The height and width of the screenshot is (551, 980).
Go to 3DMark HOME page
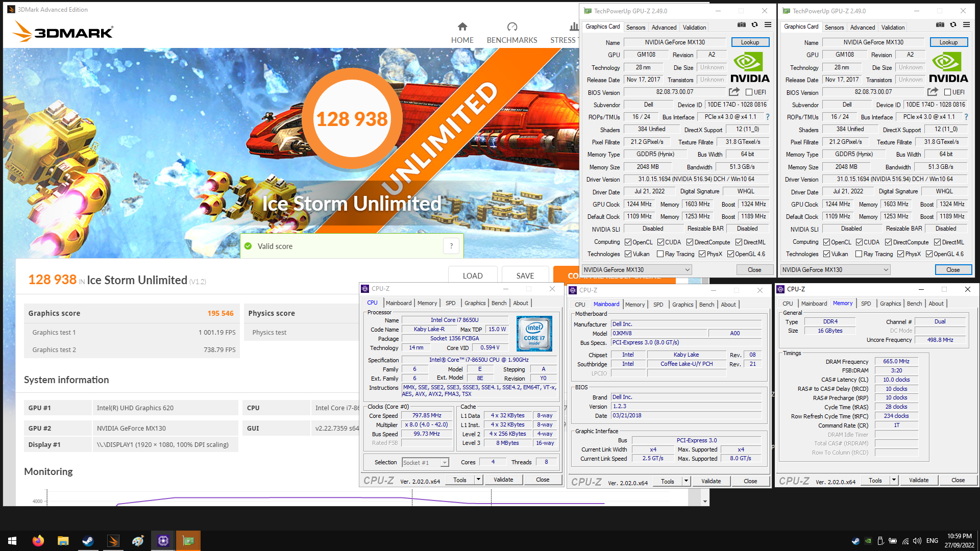tap(462, 33)
